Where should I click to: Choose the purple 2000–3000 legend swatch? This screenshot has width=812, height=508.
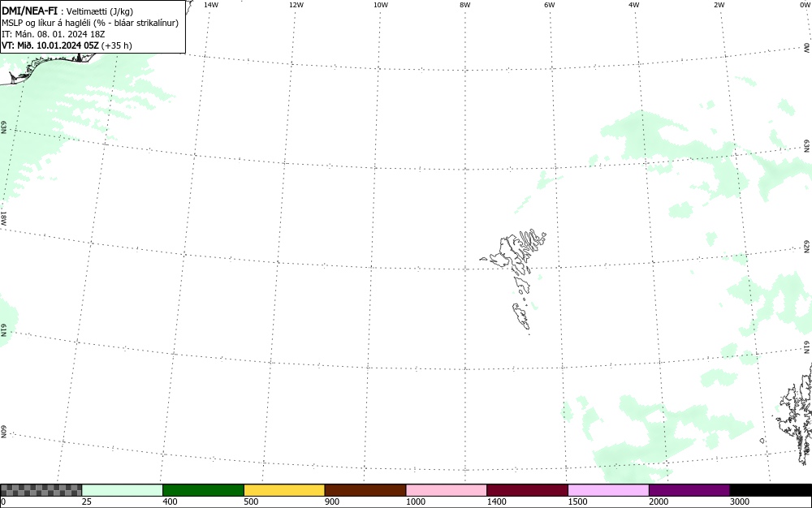point(689,490)
